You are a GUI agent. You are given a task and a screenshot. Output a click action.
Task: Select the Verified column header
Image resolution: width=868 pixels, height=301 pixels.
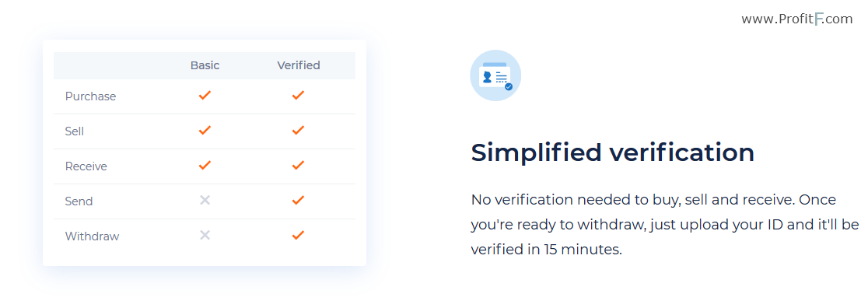coord(299,65)
